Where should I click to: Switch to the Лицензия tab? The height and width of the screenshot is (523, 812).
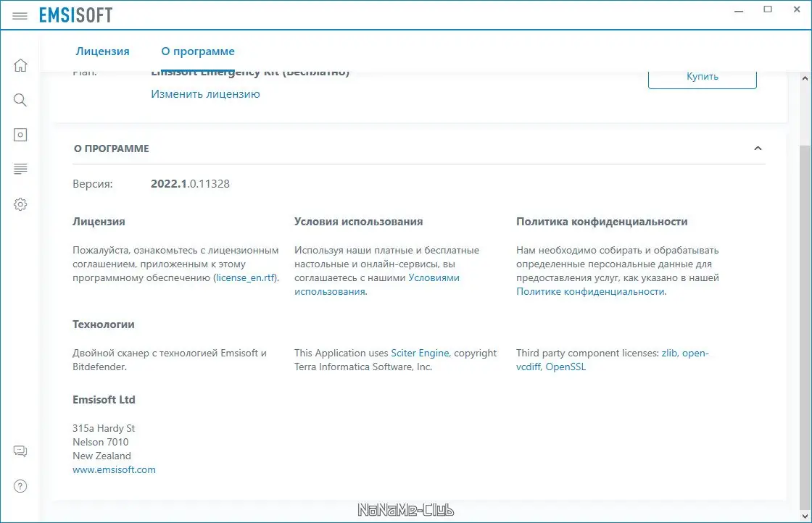point(102,51)
